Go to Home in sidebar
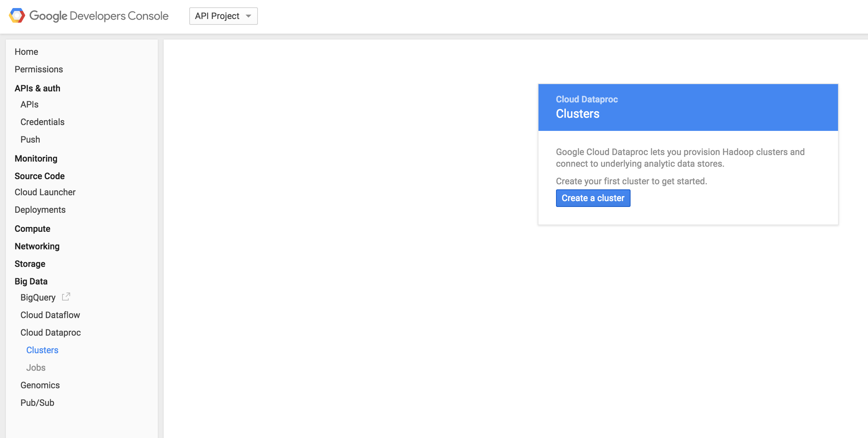The image size is (868, 438). [26, 52]
